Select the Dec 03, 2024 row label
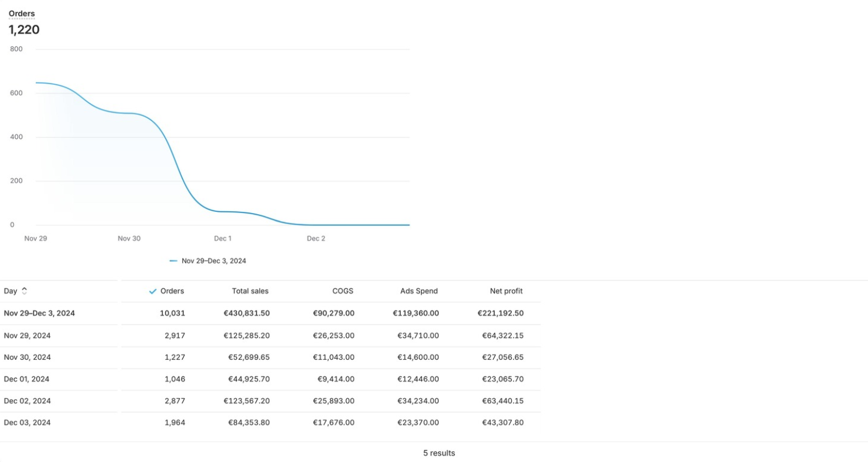This screenshot has width=868, height=462. coord(27,423)
